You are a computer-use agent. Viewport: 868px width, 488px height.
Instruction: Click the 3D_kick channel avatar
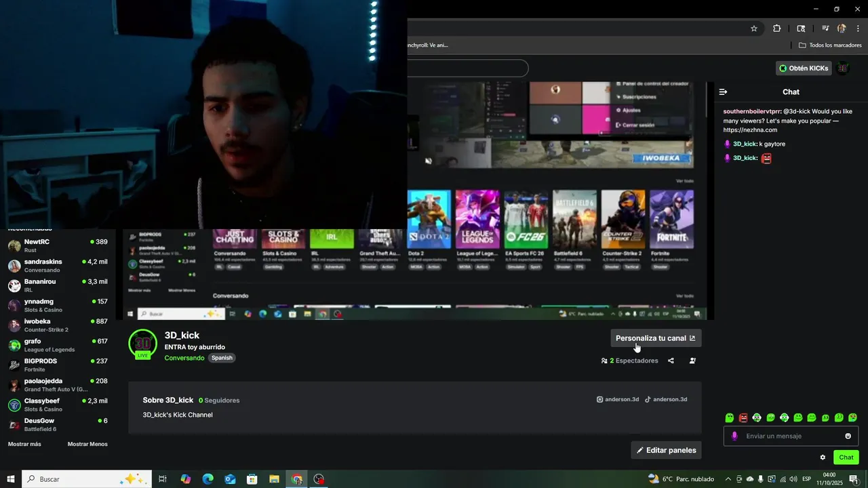coord(142,344)
